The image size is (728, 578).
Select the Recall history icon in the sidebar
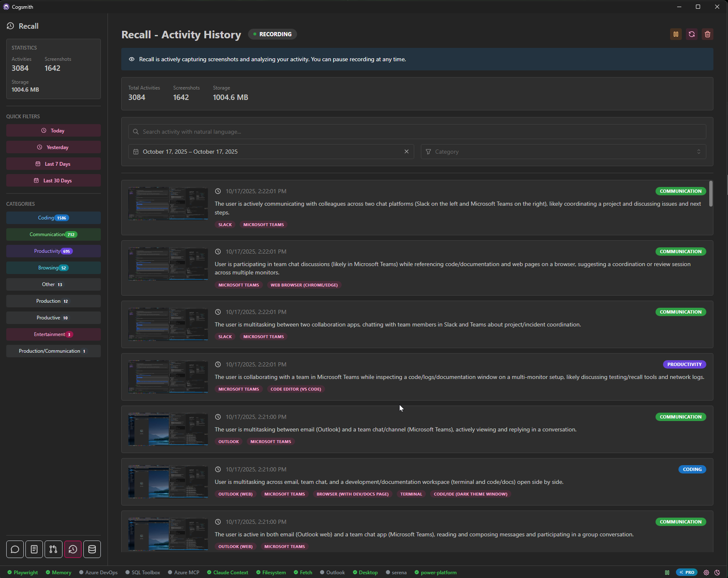pos(73,549)
